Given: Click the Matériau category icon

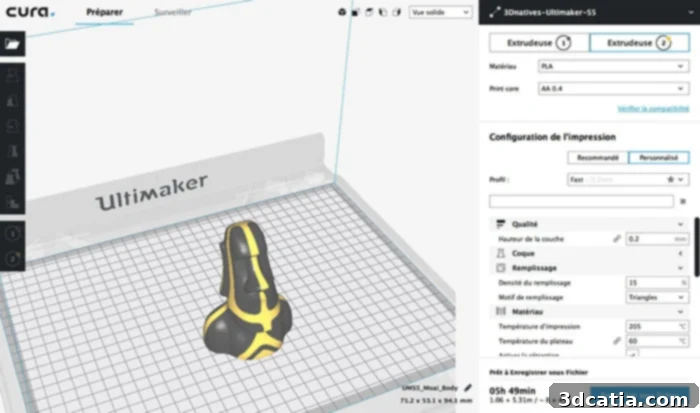Looking at the screenshot, I should 500,311.
